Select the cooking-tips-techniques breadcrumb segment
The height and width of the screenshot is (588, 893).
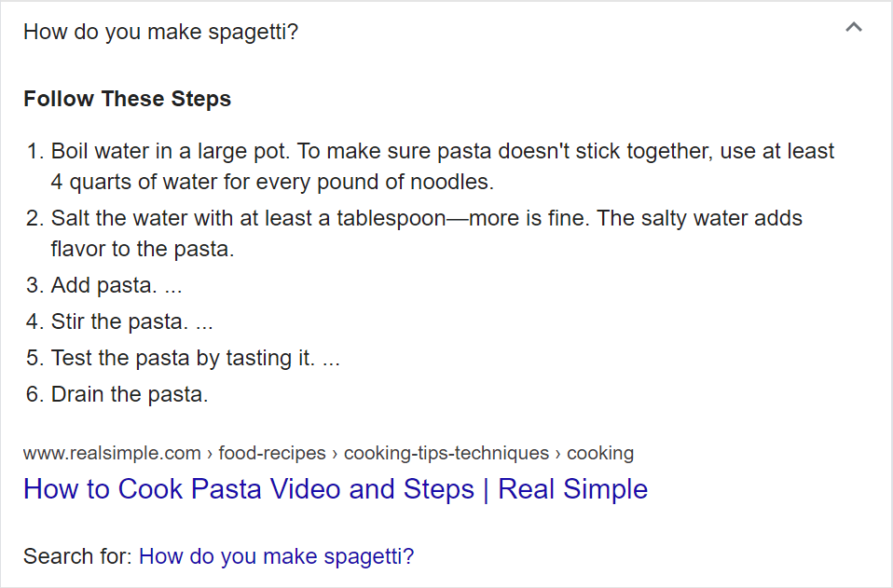point(446,453)
